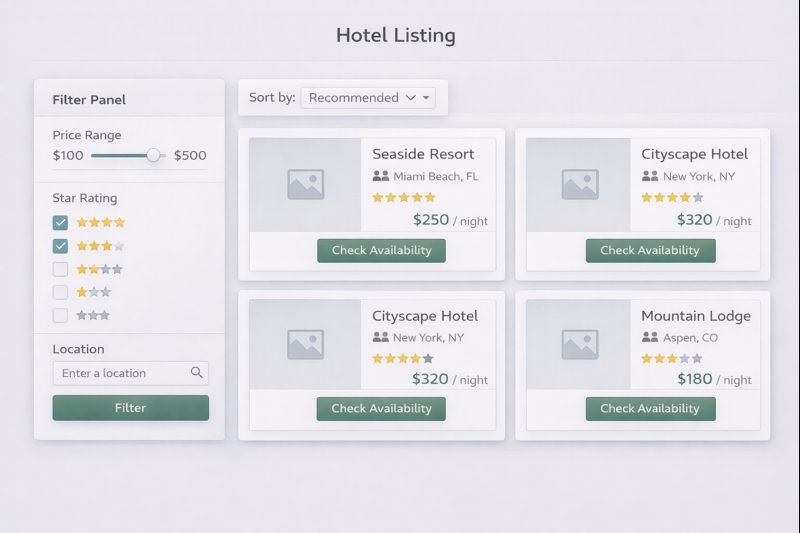Click the green filled Price Range track

[119, 156]
